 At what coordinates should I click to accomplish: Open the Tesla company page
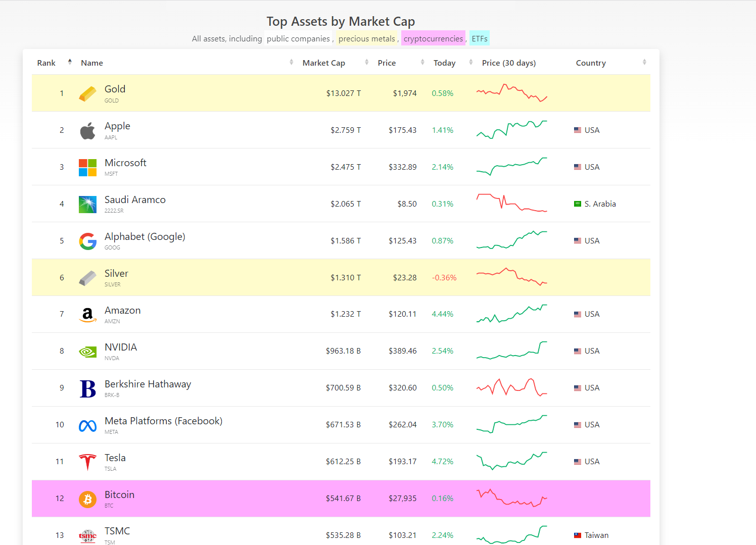click(x=115, y=458)
